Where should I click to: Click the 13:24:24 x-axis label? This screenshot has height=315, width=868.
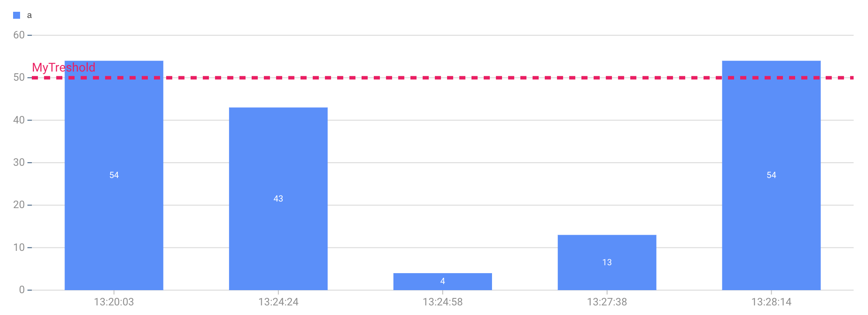(278, 302)
